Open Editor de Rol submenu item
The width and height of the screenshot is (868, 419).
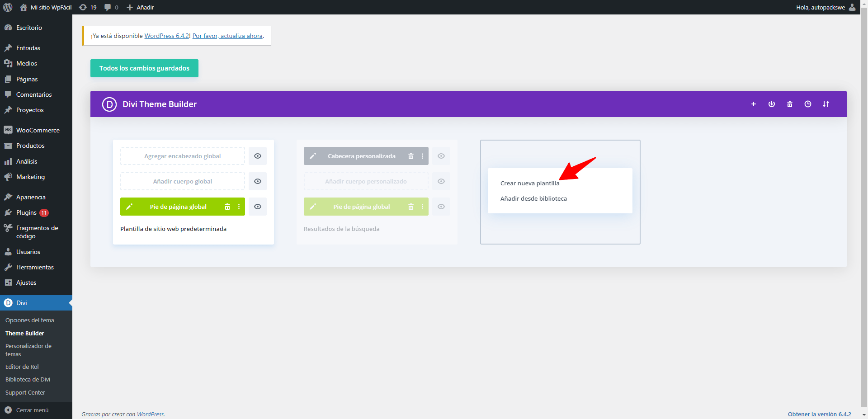(22, 367)
